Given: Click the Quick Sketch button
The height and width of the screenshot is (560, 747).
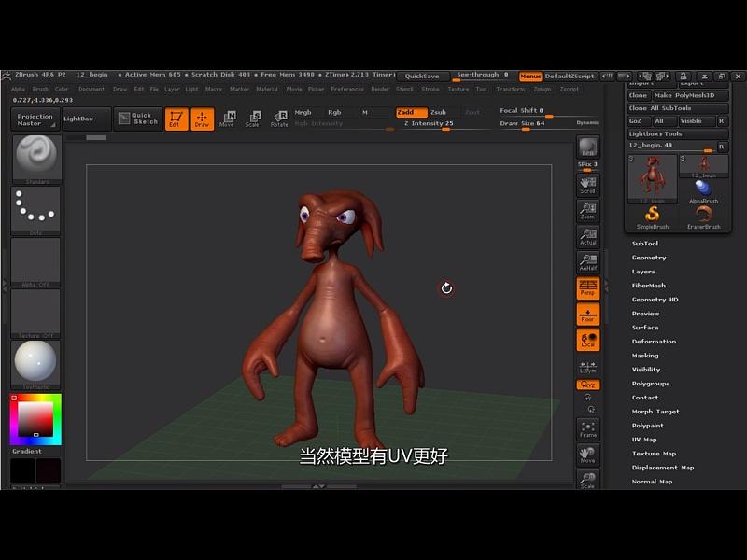Looking at the screenshot, I should pyautogui.click(x=138, y=119).
